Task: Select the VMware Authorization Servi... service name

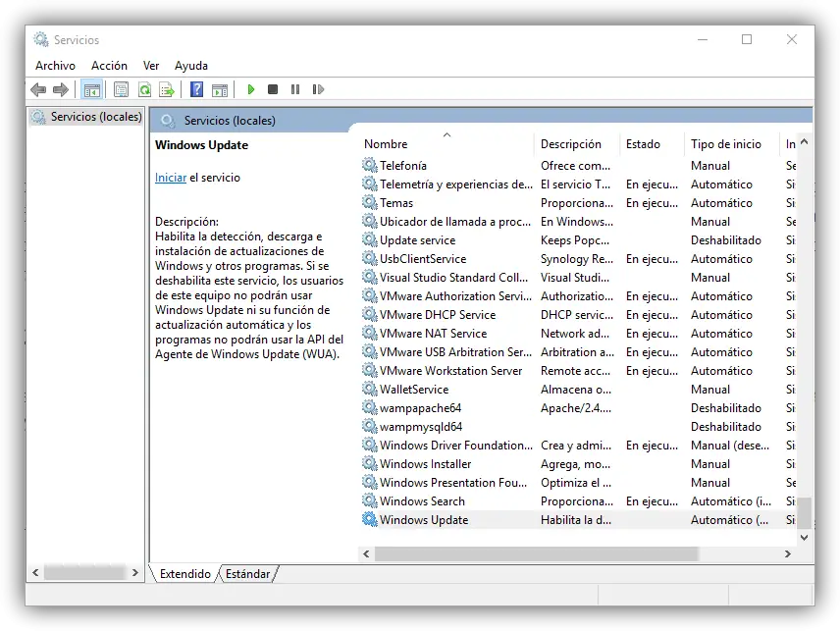Action: point(455,296)
